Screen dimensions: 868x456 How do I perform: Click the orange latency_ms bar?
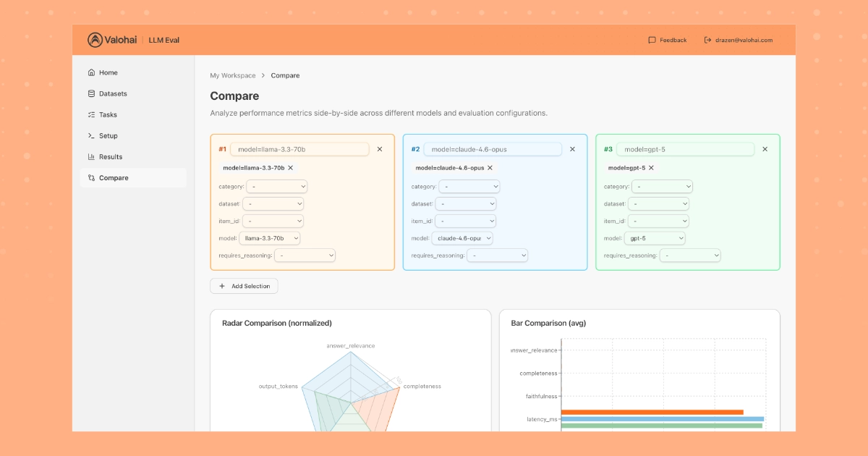click(651, 412)
